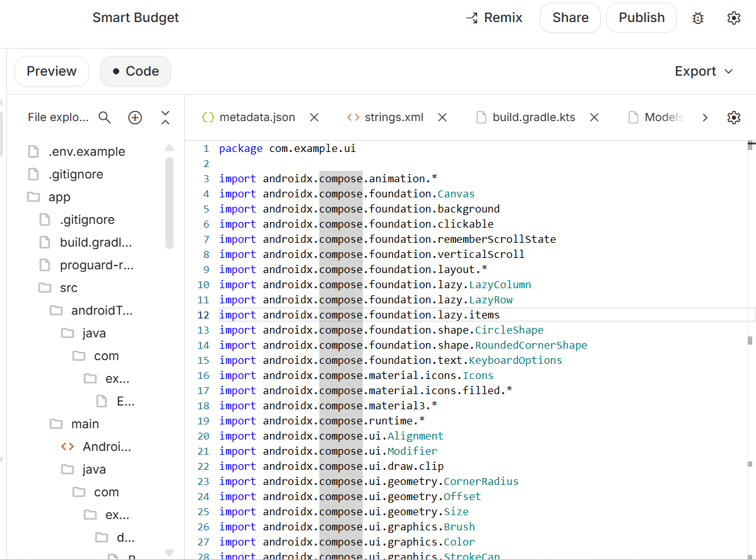
Task: Click the file explorer scroll down arrow
Action: 169,553
